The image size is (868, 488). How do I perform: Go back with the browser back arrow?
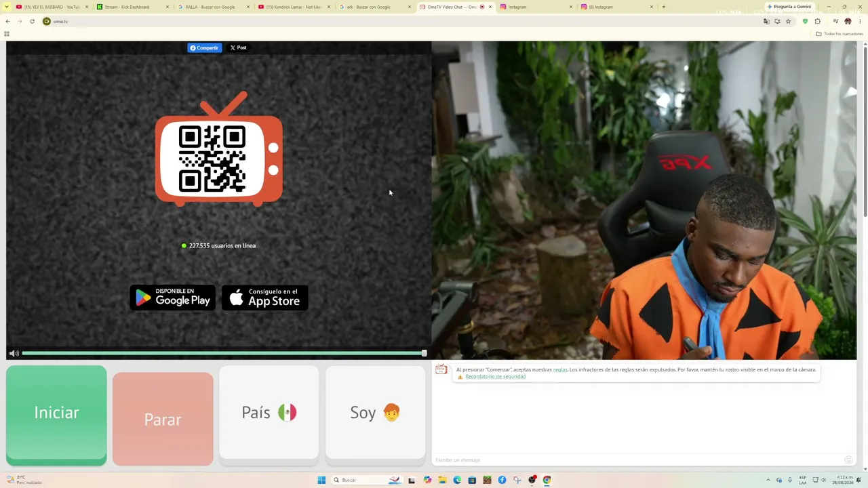8,21
